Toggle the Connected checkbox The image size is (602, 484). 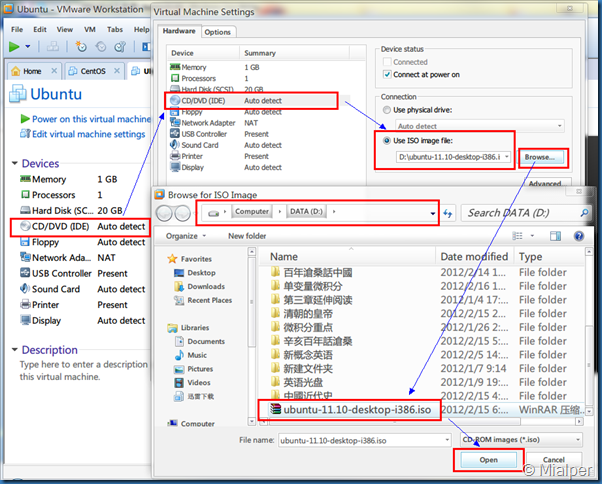387,62
